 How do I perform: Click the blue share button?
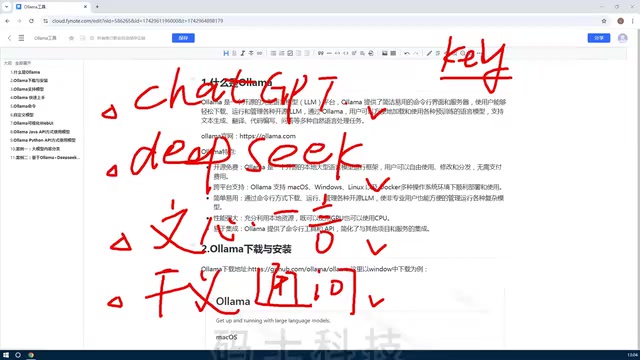[599, 38]
